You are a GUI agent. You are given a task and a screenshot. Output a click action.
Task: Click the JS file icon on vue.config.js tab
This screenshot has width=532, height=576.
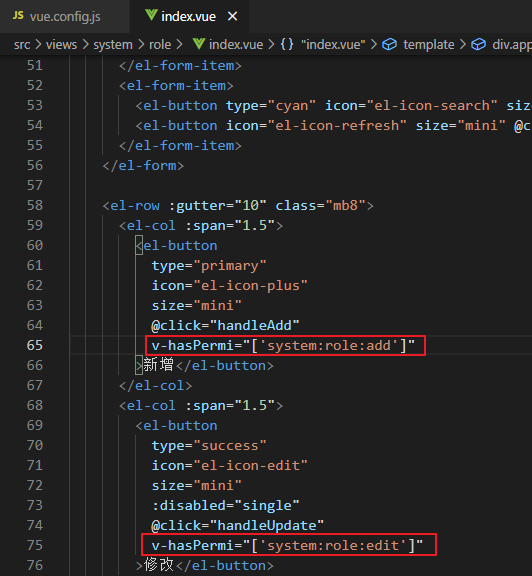(x=18, y=15)
